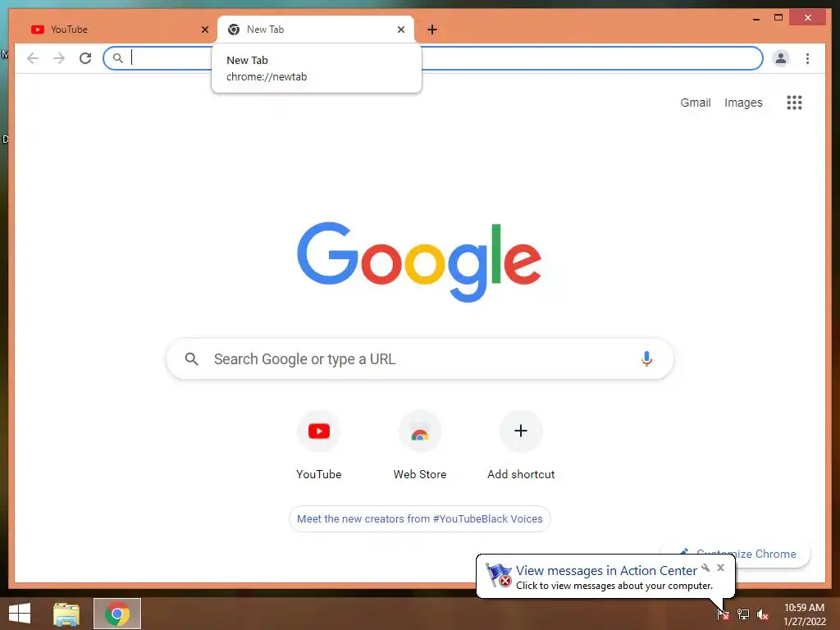Open a new tab with plus button
840x630 pixels.
432,30
